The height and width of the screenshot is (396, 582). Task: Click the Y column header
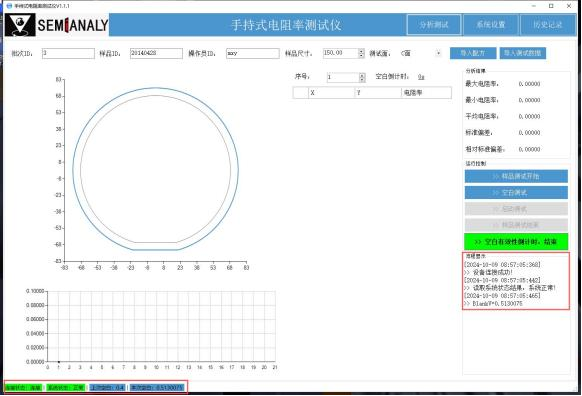click(378, 93)
